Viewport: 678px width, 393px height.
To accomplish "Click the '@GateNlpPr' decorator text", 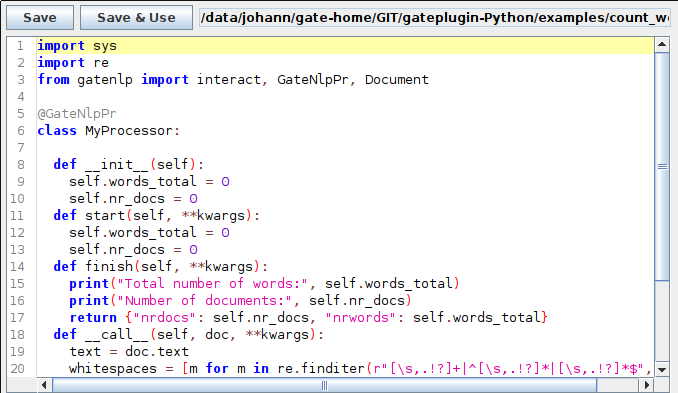I will (x=77, y=114).
